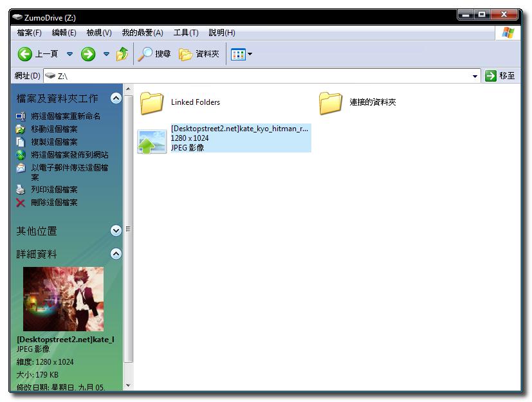Open the 檢視(V) menu

click(x=99, y=33)
